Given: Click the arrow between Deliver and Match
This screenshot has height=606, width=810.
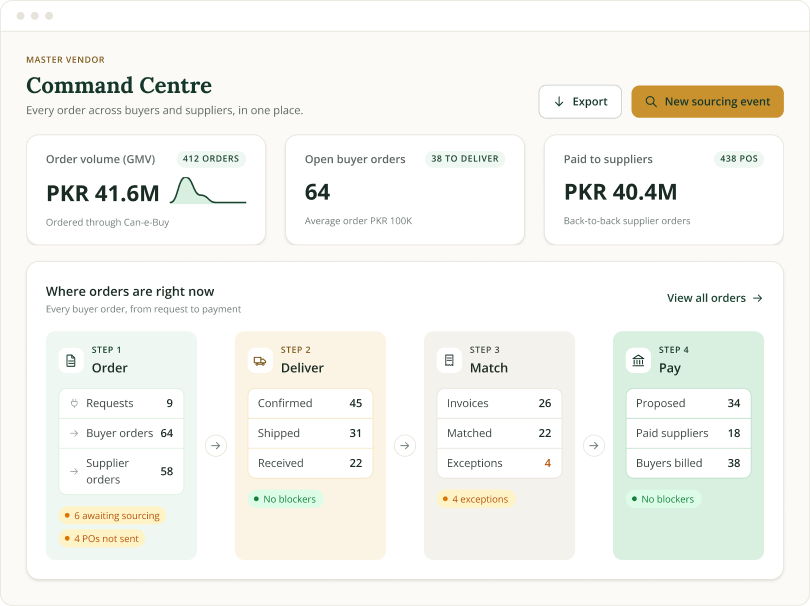Looking at the screenshot, I should tap(405, 445).
